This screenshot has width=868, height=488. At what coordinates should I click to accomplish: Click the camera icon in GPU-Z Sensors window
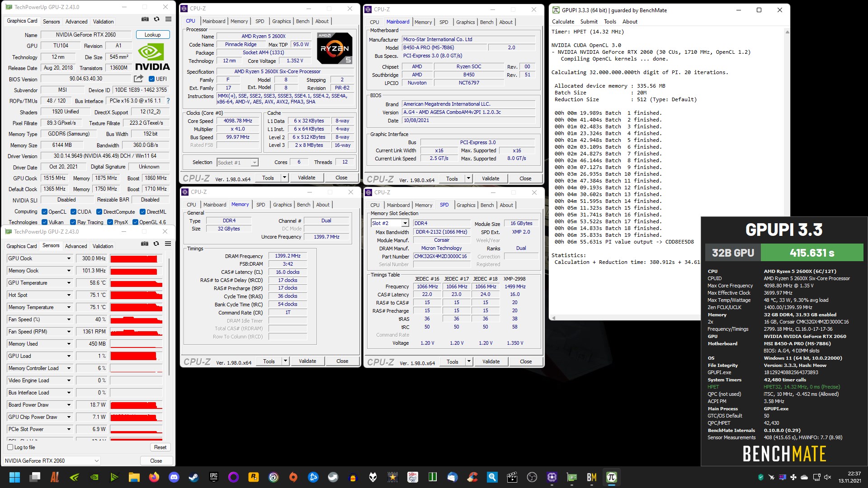pyautogui.click(x=144, y=244)
